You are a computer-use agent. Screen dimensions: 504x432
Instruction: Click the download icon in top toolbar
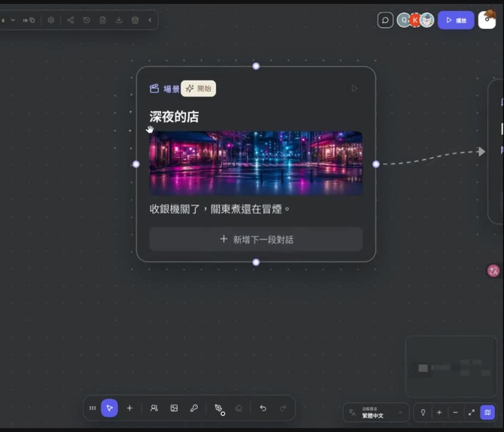pyautogui.click(x=119, y=20)
